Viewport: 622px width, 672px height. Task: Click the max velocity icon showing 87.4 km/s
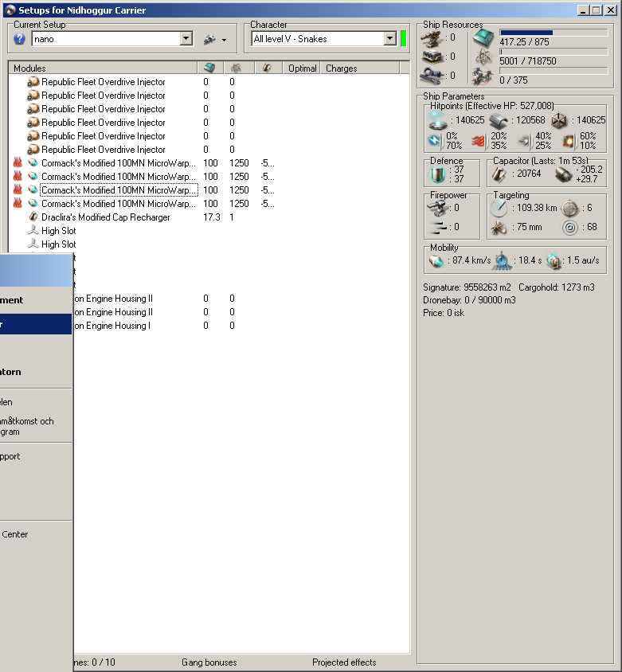click(436, 260)
